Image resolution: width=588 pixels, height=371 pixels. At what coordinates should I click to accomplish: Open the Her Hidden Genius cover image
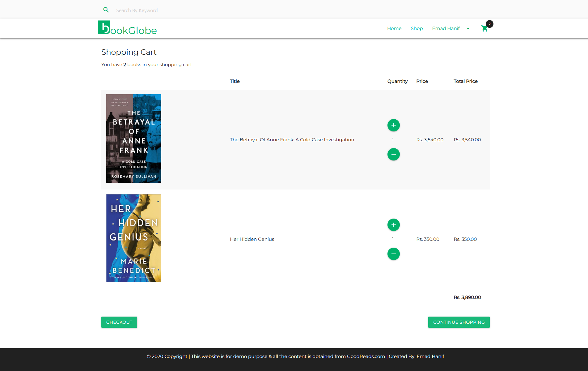[134, 238]
